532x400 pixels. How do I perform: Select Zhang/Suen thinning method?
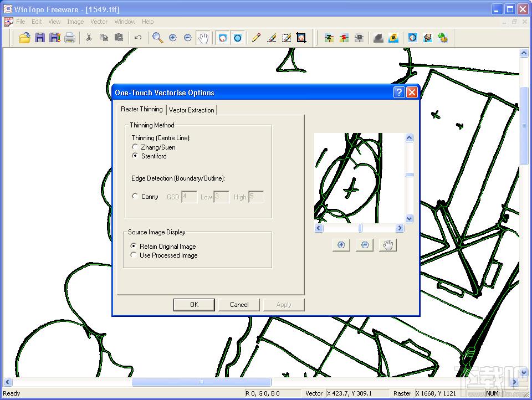(x=135, y=147)
